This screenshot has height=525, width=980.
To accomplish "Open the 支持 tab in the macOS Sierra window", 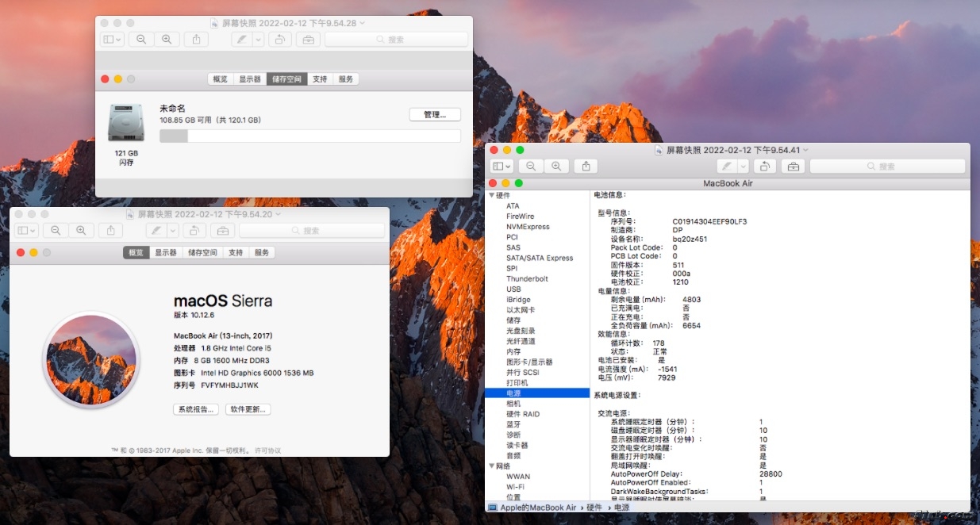I will click(x=236, y=252).
